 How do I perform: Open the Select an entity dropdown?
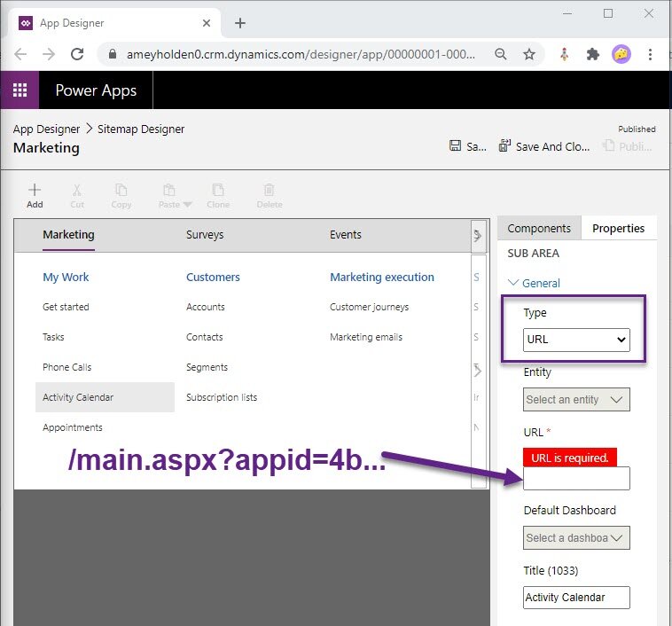576,400
